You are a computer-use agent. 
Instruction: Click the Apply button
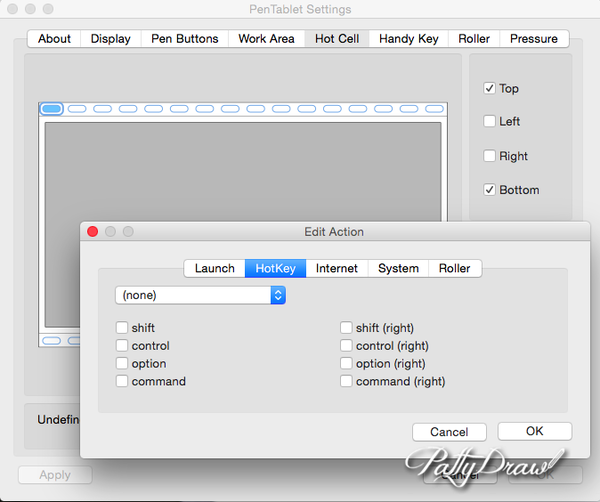point(55,475)
